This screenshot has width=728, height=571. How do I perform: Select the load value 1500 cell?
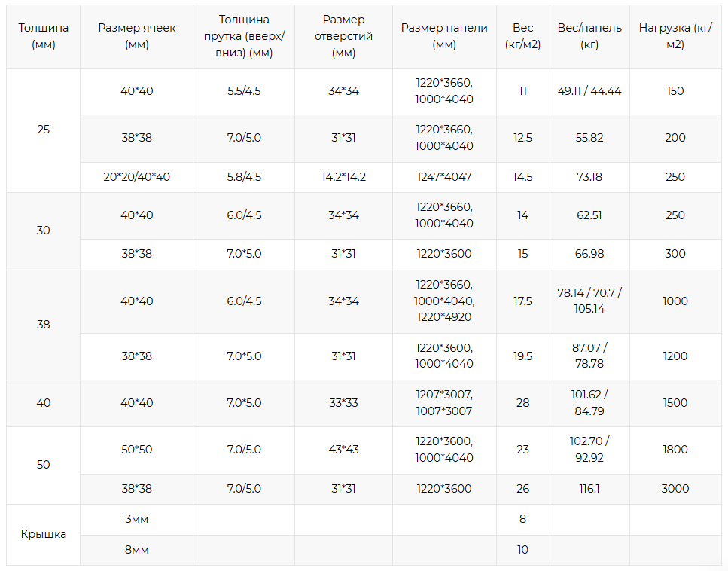click(x=675, y=403)
